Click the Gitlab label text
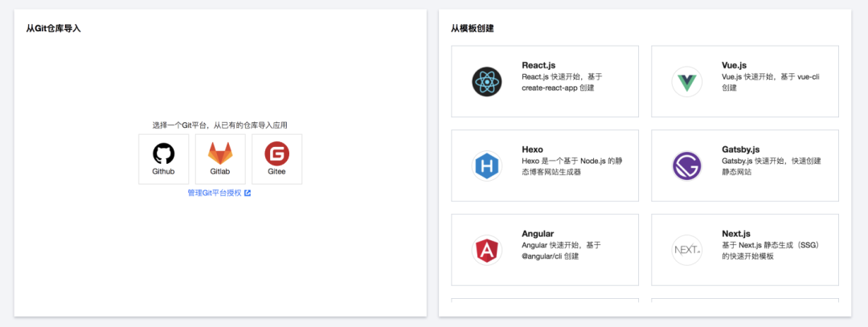Viewport: 868px width, 327px height. pyautogui.click(x=220, y=171)
